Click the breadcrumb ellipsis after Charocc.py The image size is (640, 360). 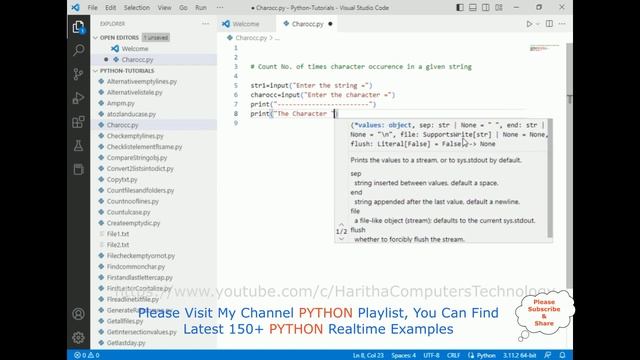(278, 38)
